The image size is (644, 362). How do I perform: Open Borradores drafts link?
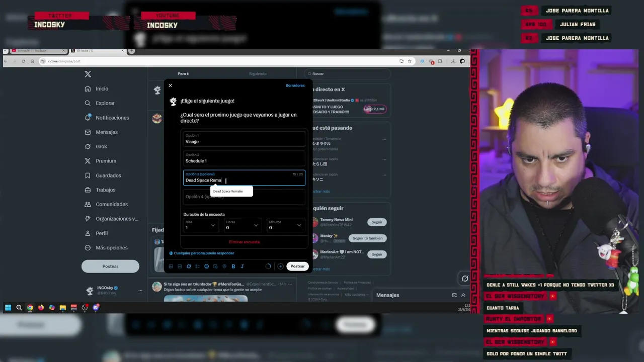coord(295,85)
